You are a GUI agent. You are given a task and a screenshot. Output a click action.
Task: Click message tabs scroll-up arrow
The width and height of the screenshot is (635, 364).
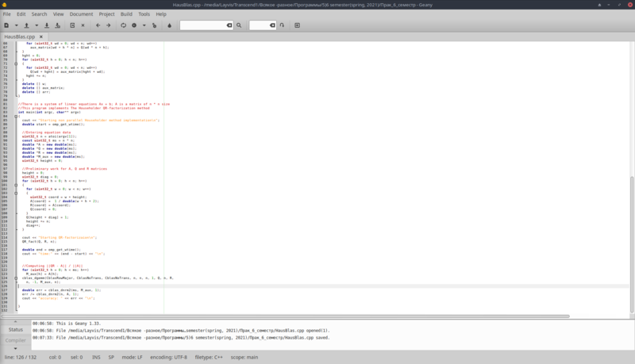pos(15,321)
